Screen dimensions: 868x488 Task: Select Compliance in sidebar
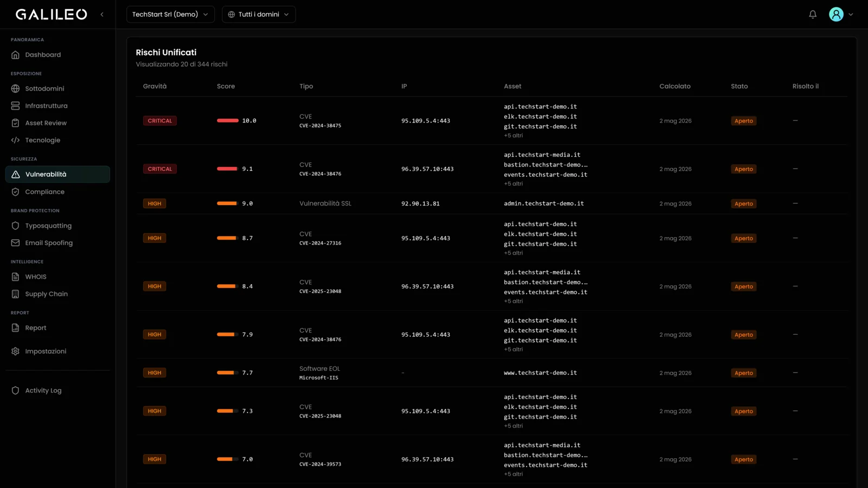click(58, 192)
